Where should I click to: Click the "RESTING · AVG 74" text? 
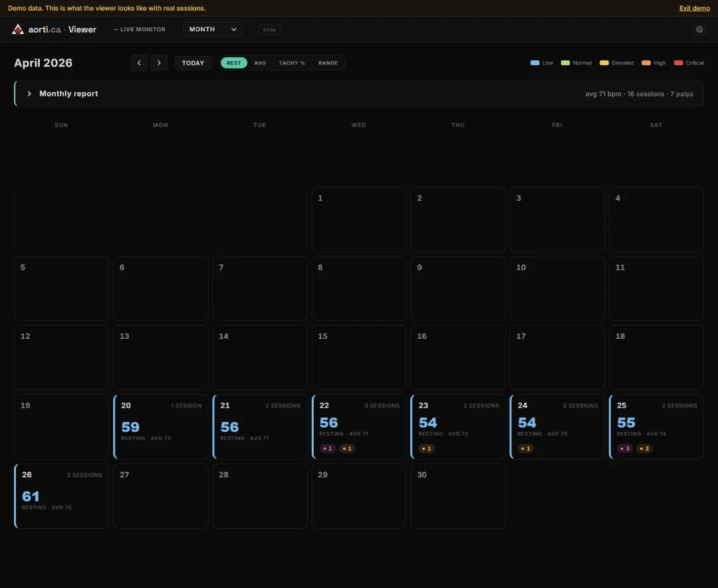click(x=642, y=434)
